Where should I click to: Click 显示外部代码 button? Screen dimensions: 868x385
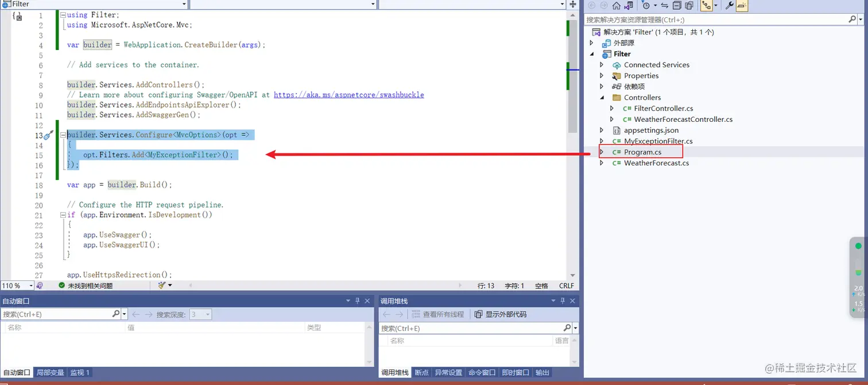coord(500,314)
